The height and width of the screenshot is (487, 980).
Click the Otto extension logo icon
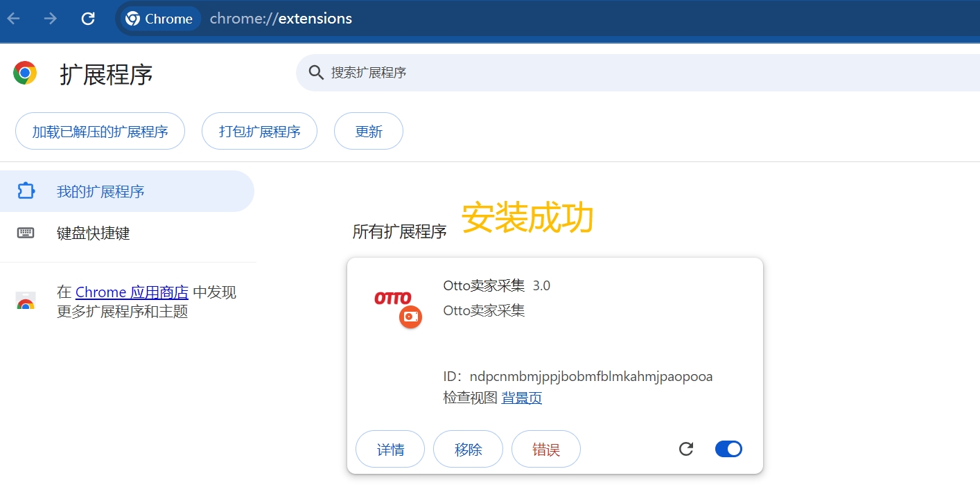coord(398,306)
